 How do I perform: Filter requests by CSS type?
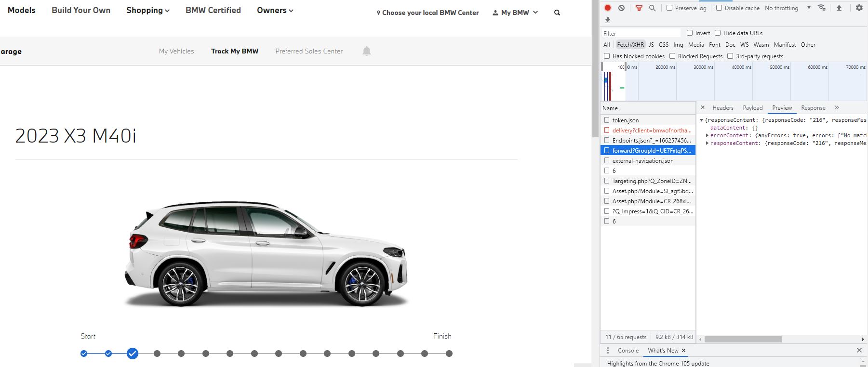pyautogui.click(x=664, y=44)
